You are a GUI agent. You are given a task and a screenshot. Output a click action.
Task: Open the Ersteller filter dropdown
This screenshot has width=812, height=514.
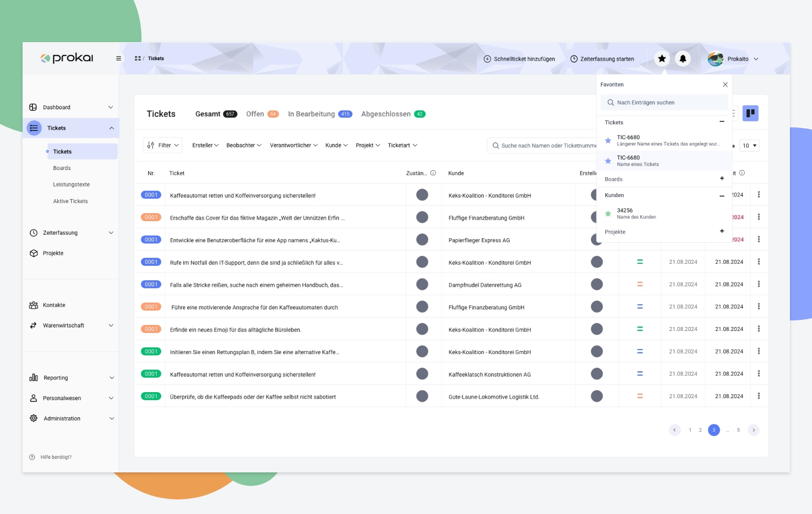(205, 145)
